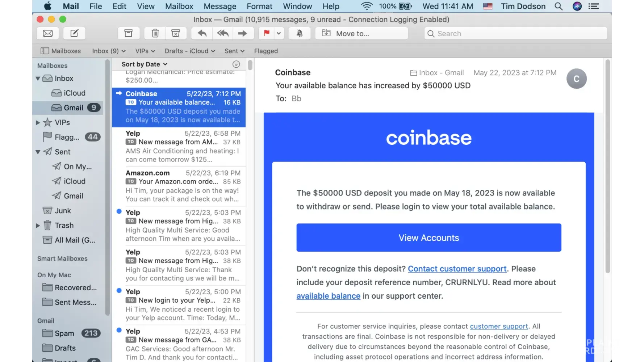Archive the selected message
644x362 pixels.
click(x=129, y=33)
